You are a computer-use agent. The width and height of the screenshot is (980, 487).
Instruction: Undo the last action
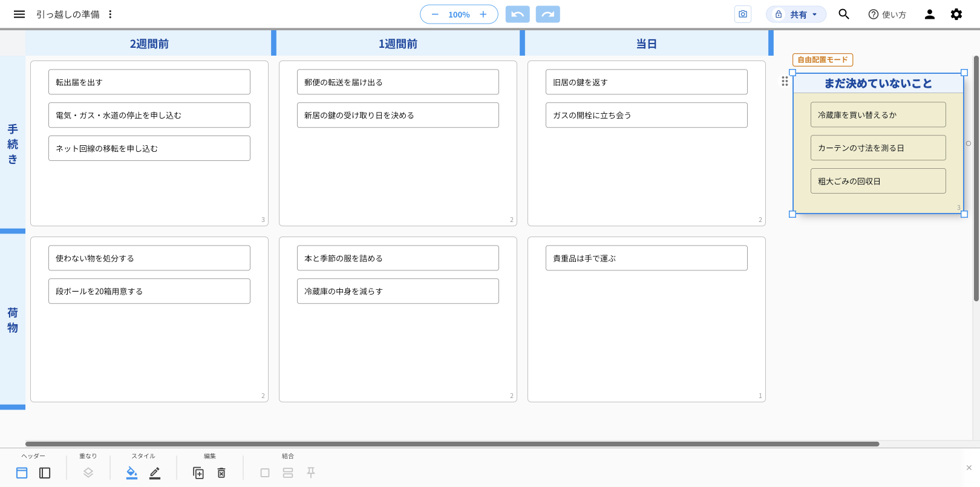pos(518,14)
